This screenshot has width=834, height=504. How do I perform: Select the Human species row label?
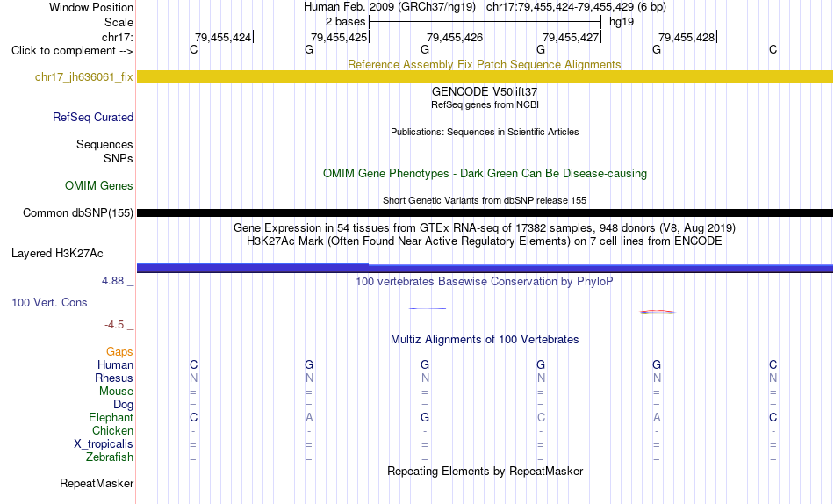[115, 364]
